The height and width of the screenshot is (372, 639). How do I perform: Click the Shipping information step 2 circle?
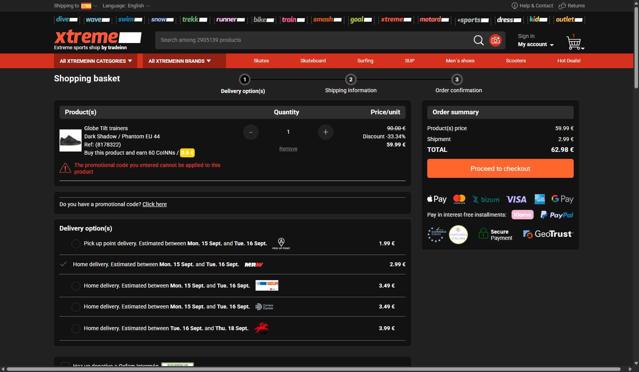click(350, 79)
